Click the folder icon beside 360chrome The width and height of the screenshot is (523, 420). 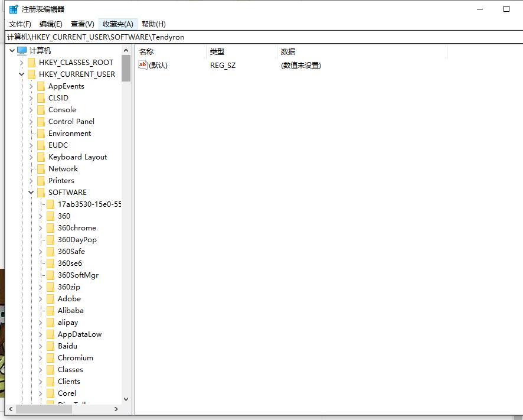point(50,228)
